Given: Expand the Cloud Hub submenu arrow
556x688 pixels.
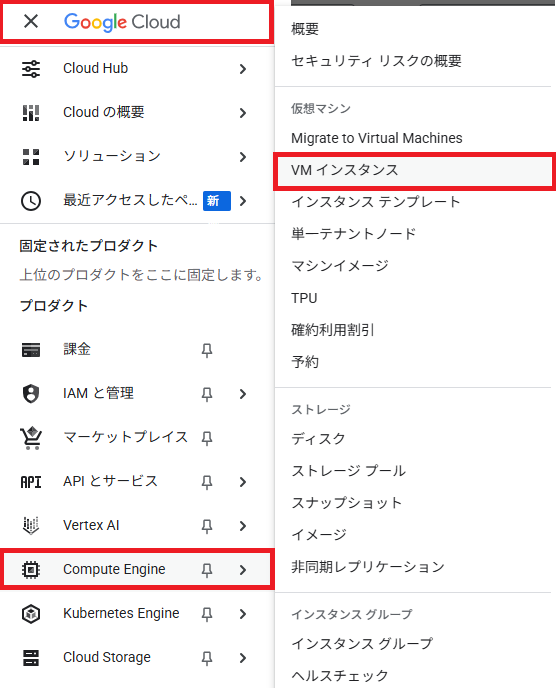Looking at the screenshot, I should click(x=243, y=69).
